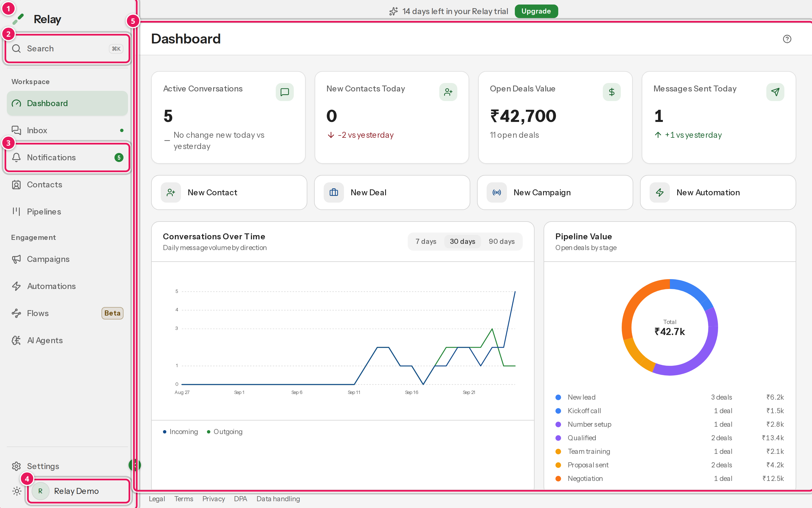Click the New Contact person-plus icon
Image resolution: width=812 pixels, height=508 pixels.
point(171,192)
